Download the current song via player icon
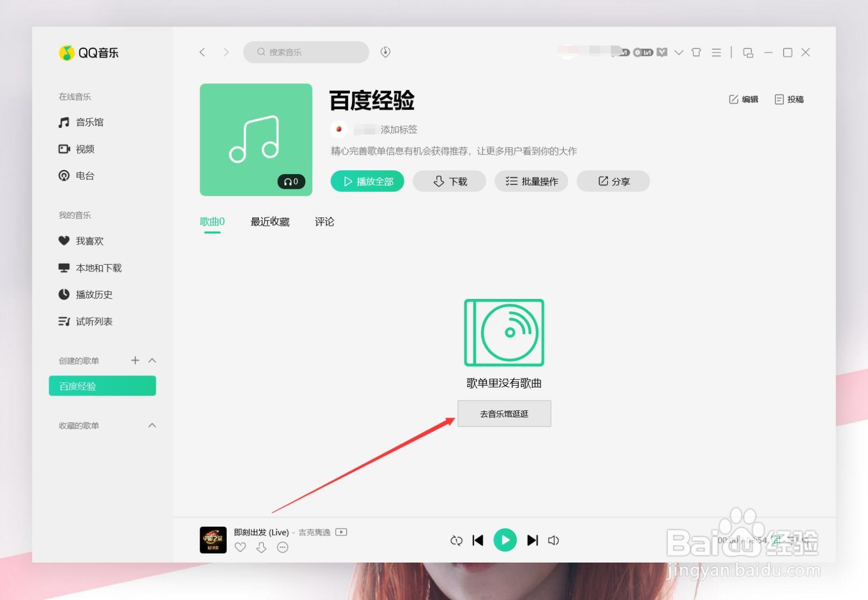The width and height of the screenshot is (868, 600). 261,547
